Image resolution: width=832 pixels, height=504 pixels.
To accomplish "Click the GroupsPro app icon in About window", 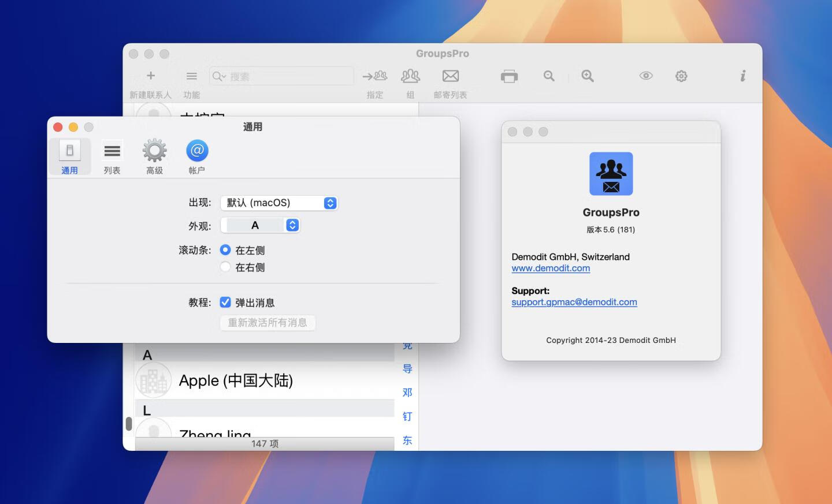I will 611,174.
